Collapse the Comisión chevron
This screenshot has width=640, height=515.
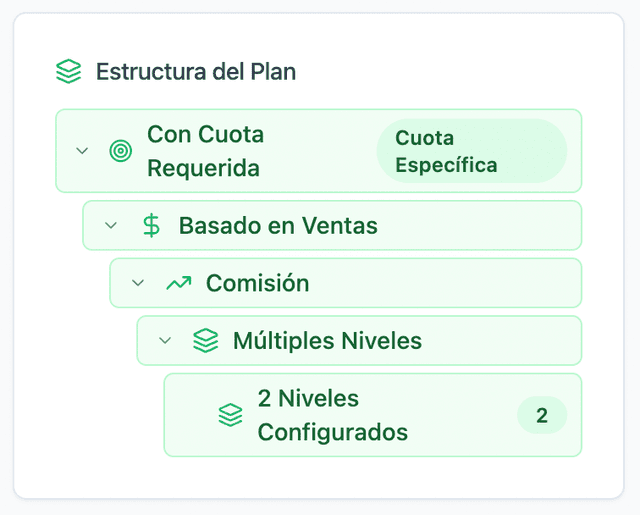[x=138, y=283]
